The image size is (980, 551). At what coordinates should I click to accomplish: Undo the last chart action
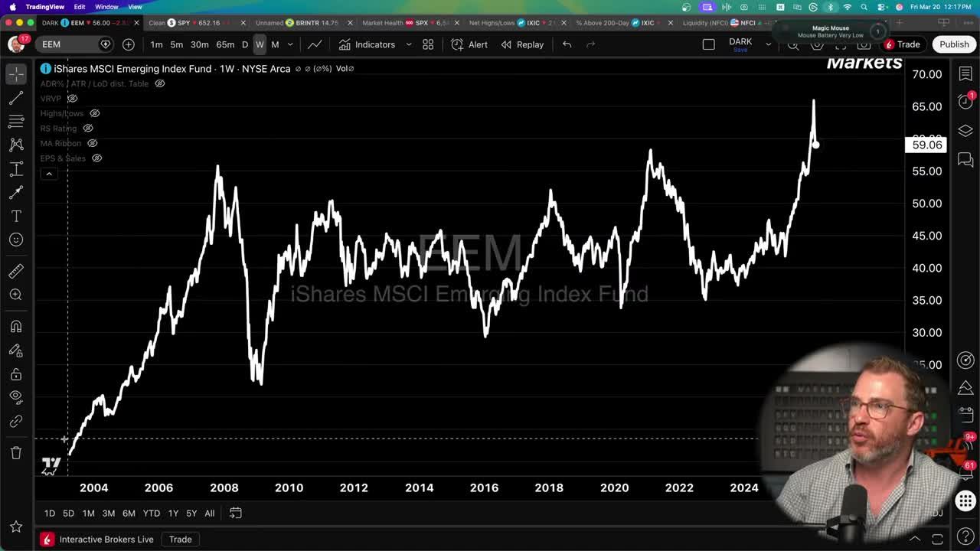click(567, 44)
